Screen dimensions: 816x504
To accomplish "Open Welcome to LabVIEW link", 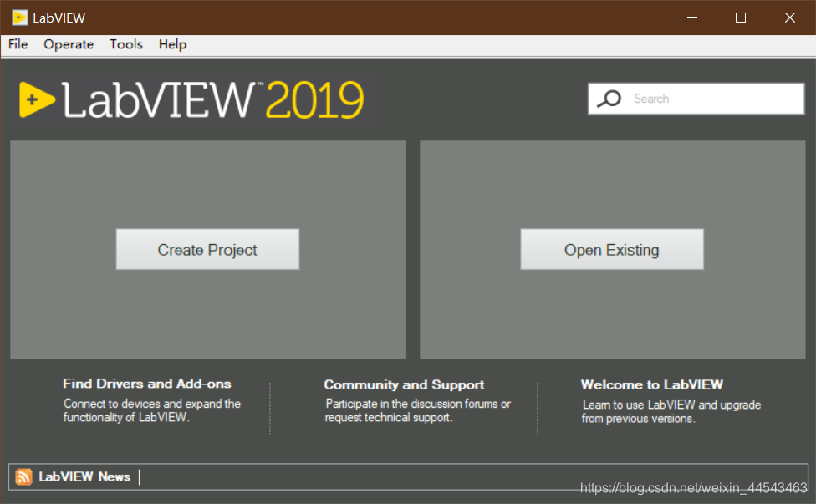I will [x=652, y=384].
